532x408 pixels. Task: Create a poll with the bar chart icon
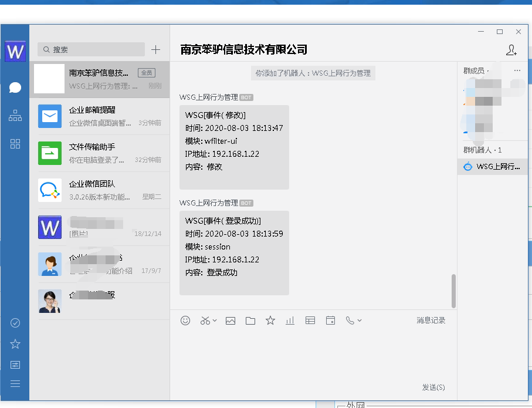[x=290, y=321]
